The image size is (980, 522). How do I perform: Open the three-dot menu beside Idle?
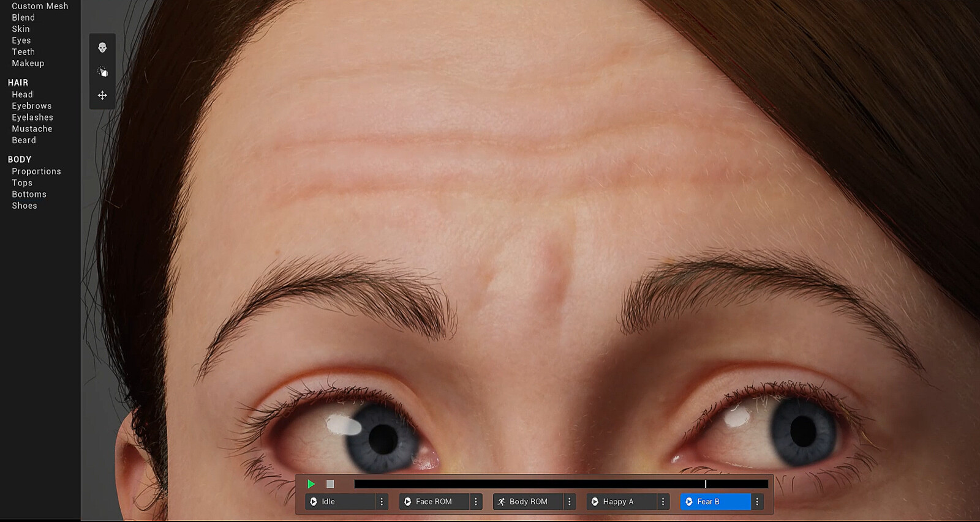382,502
